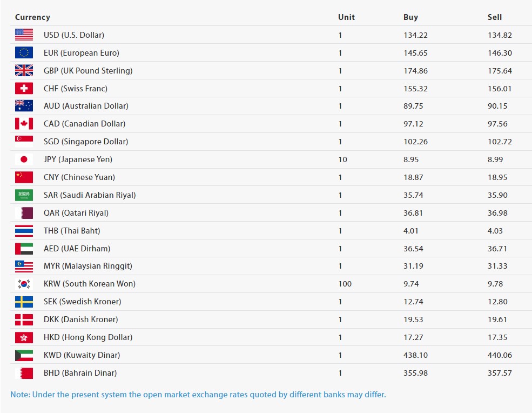532x413 pixels.
Task: Click the European Union flag icon
Action: [x=24, y=53]
